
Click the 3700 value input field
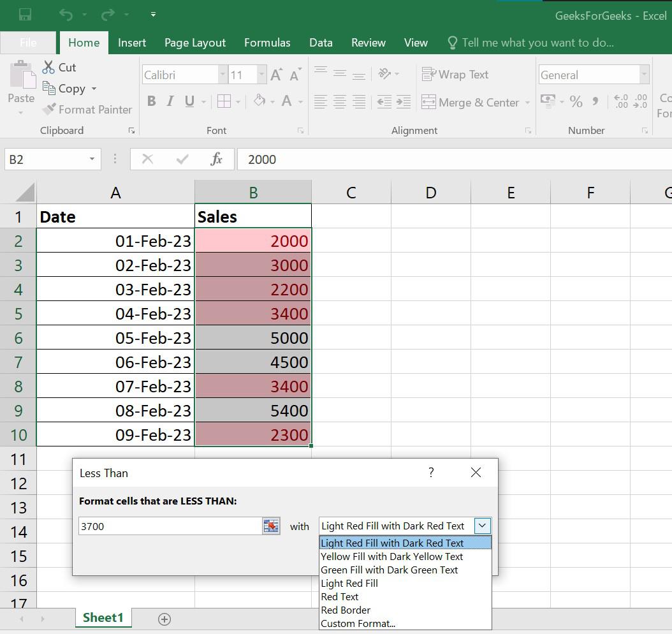point(169,526)
